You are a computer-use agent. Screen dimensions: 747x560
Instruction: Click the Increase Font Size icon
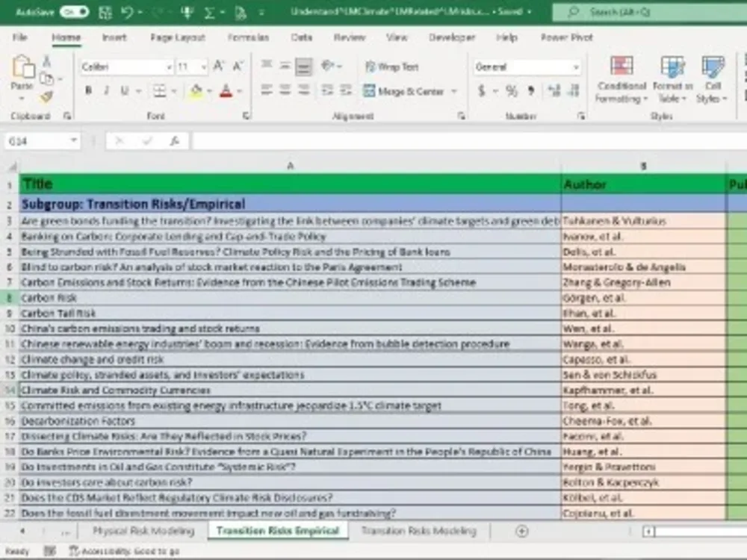click(219, 66)
